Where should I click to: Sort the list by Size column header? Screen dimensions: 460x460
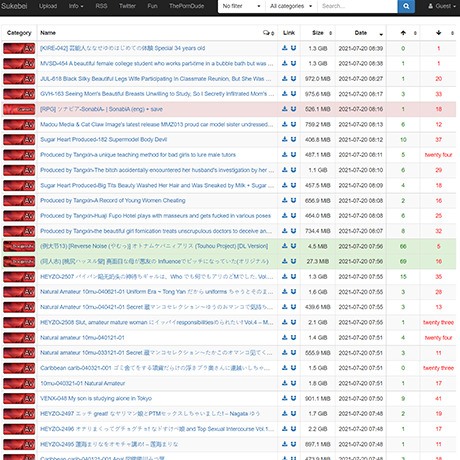(x=318, y=33)
